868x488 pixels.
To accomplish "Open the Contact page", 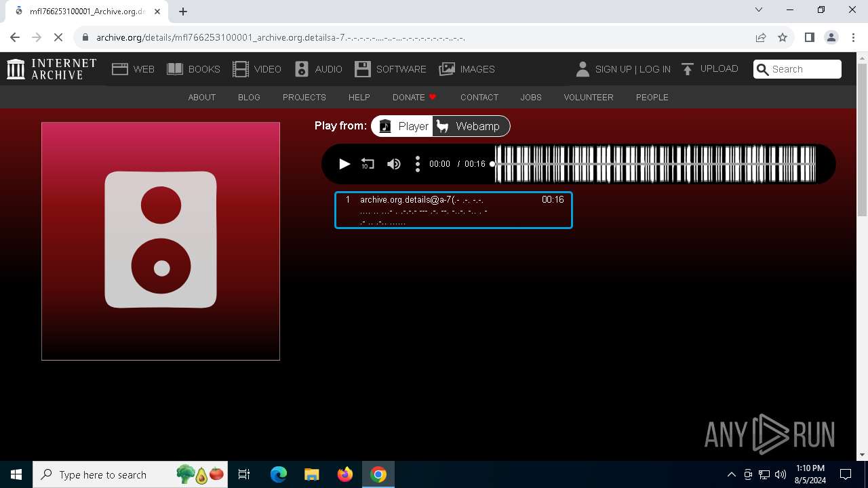I will point(479,97).
